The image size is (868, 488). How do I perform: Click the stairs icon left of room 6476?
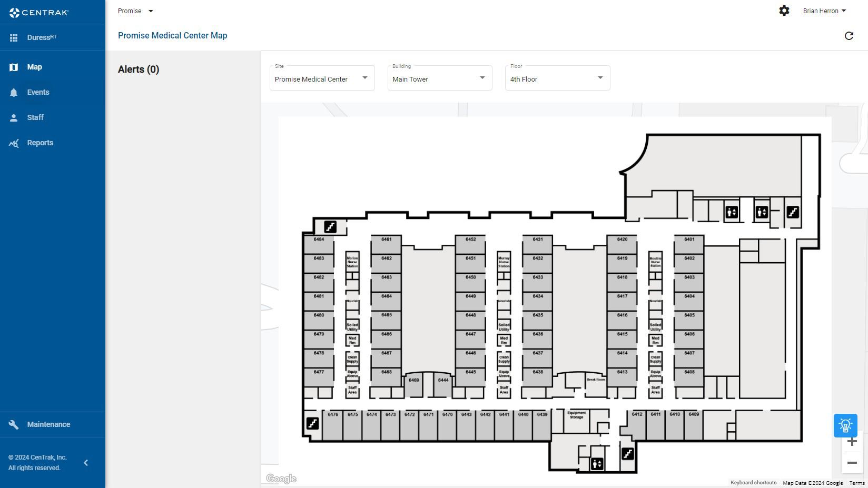tap(312, 423)
